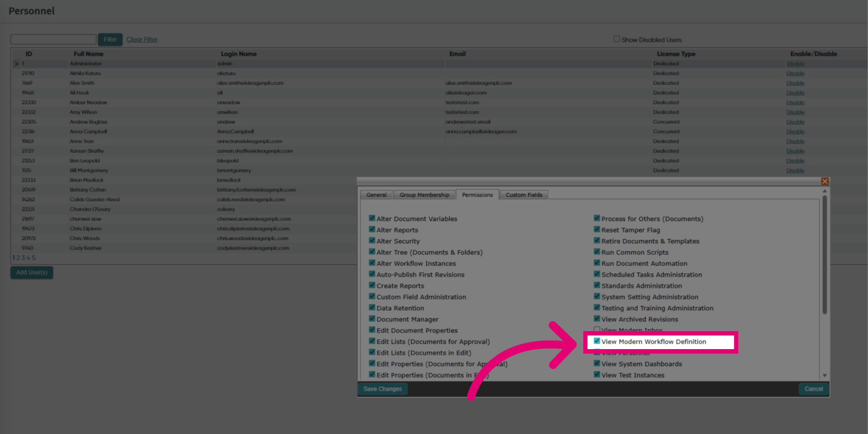This screenshot has height=434, width=868.
Task: Toggle Auto-Publish First Revisions checkbox
Action: point(372,274)
